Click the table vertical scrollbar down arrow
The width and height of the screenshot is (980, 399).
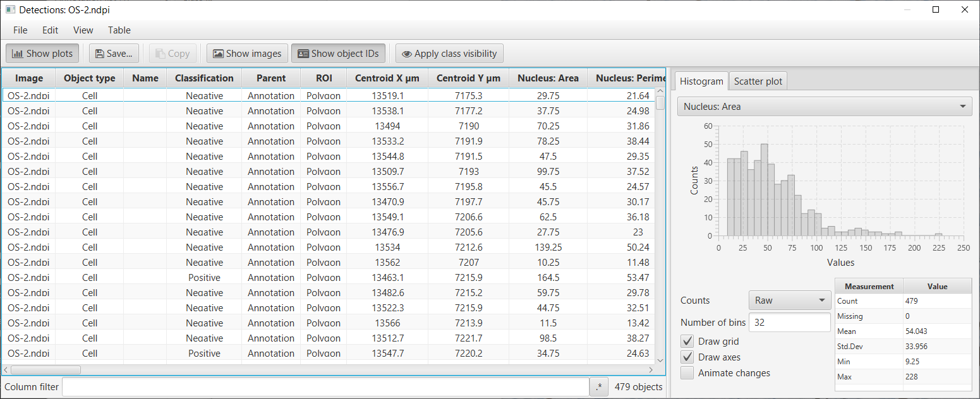[x=660, y=360]
